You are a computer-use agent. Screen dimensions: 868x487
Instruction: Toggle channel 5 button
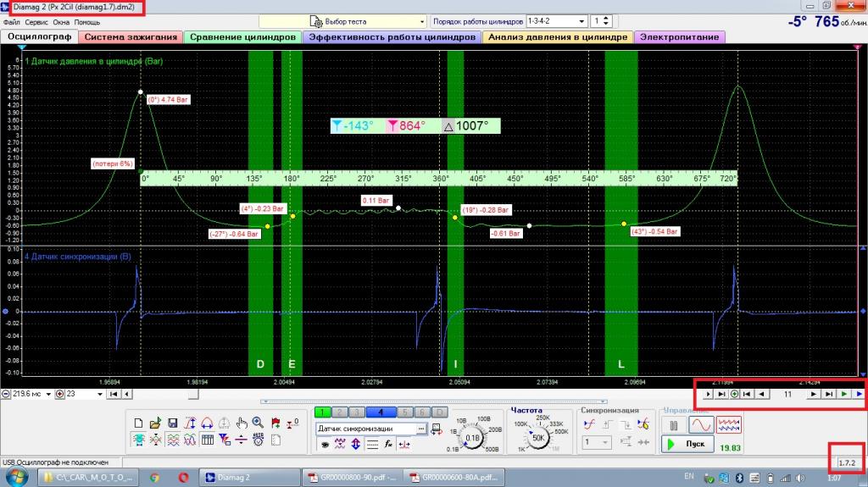point(405,412)
